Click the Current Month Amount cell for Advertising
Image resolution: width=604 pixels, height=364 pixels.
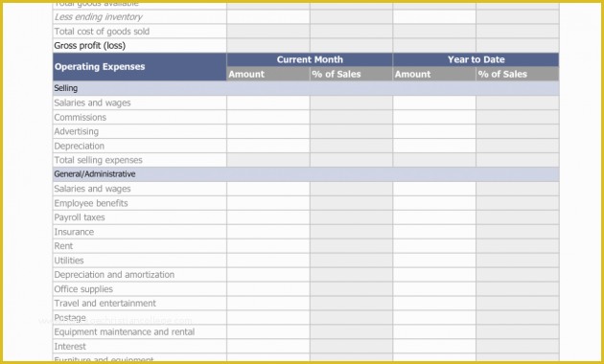268,131
